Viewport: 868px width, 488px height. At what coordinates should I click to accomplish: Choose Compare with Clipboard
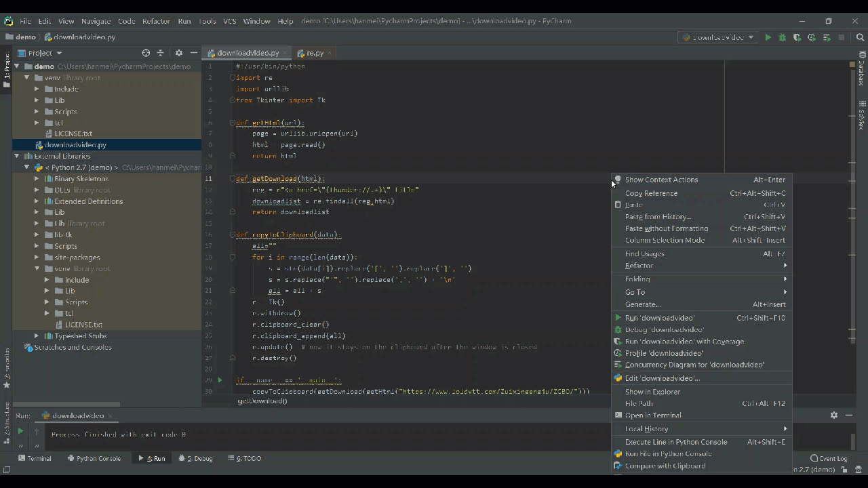coord(702,466)
